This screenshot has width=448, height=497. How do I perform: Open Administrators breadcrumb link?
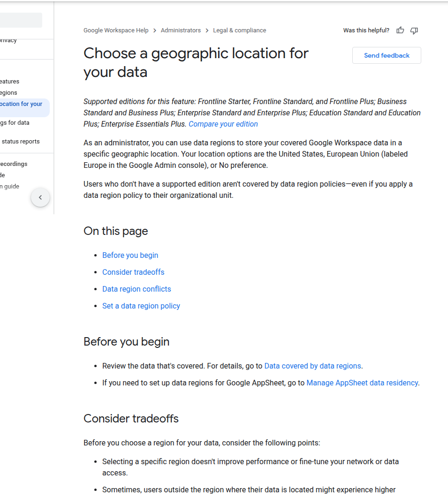click(x=181, y=30)
